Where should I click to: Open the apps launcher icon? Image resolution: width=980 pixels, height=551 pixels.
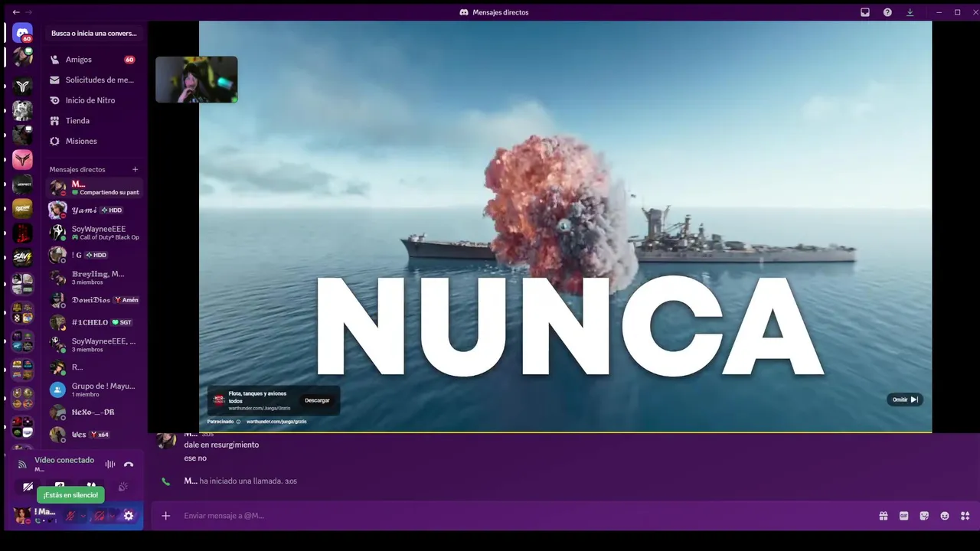pos(965,516)
